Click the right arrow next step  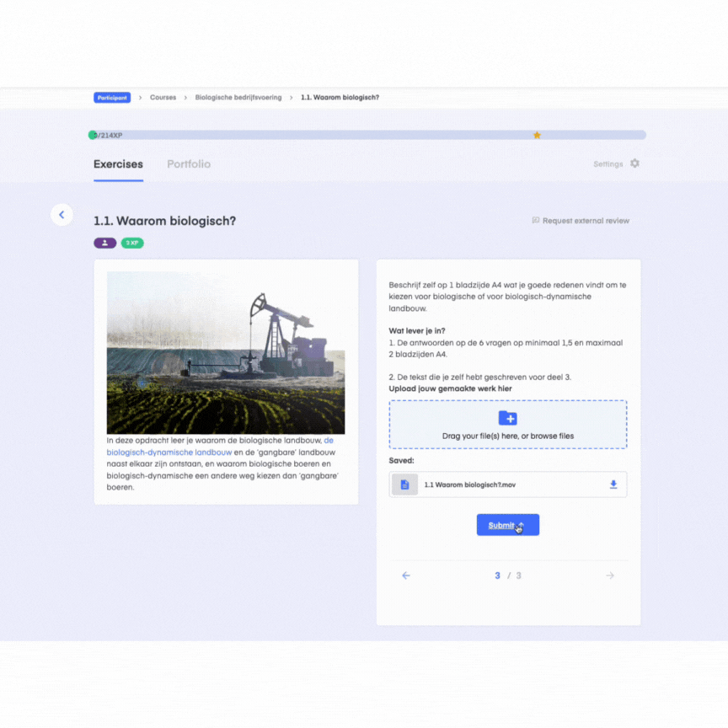pos(610,575)
